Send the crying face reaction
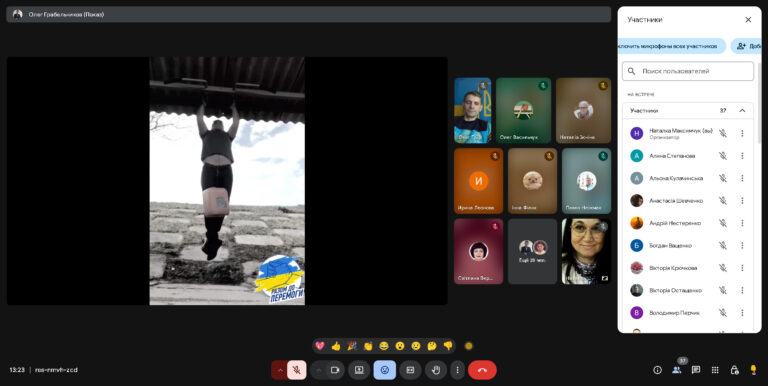Screen dimensions: 768x386 click(x=416, y=346)
